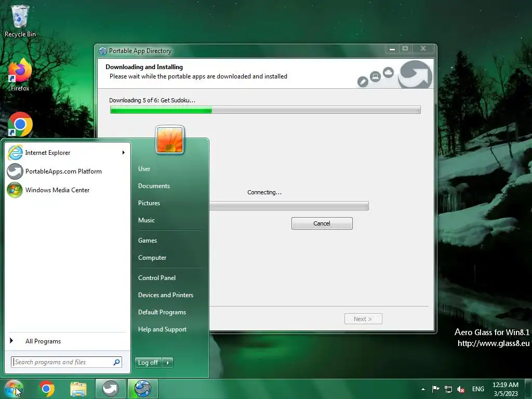Click the PortableApps logo in installer header
The width and height of the screenshot is (532, 399).
coord(415,74)
